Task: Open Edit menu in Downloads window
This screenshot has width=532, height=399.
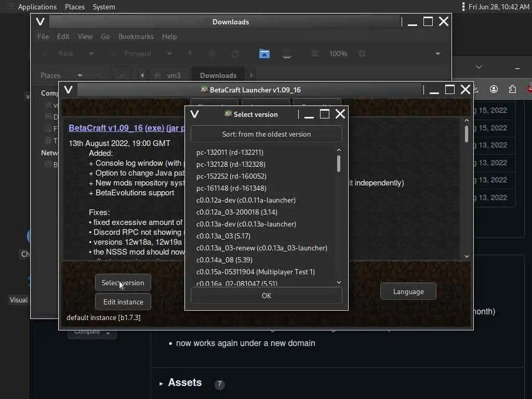Action: point(63,36)
